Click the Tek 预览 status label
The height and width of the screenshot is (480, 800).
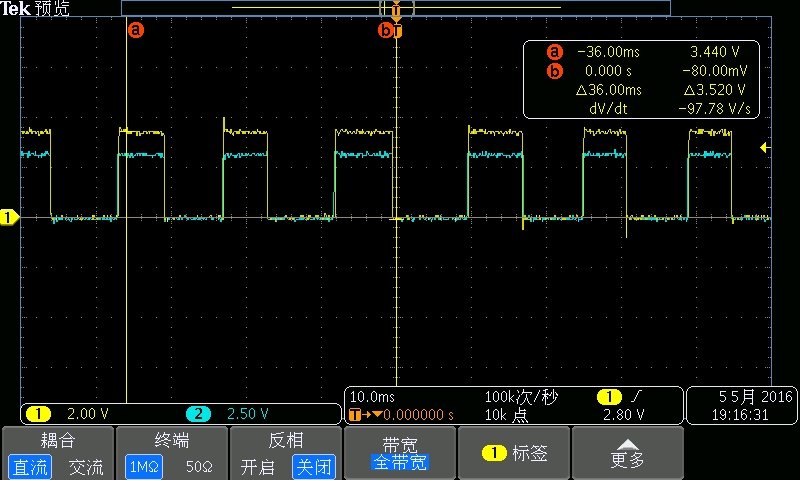(x=35, y=8)
